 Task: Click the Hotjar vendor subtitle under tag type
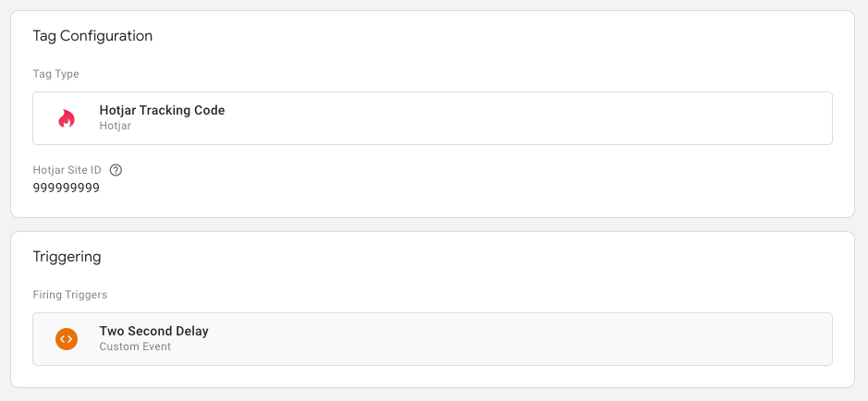(x=116, y=126)
